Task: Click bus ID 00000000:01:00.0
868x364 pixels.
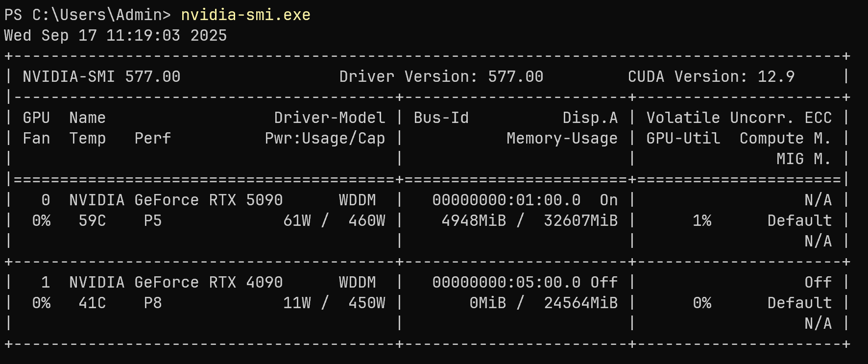Action: [x=506, y=200]
